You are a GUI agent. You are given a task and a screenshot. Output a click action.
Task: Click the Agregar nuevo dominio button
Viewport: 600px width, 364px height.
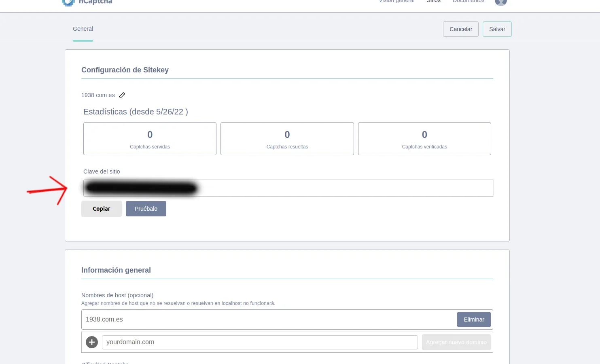click(456, 342)
